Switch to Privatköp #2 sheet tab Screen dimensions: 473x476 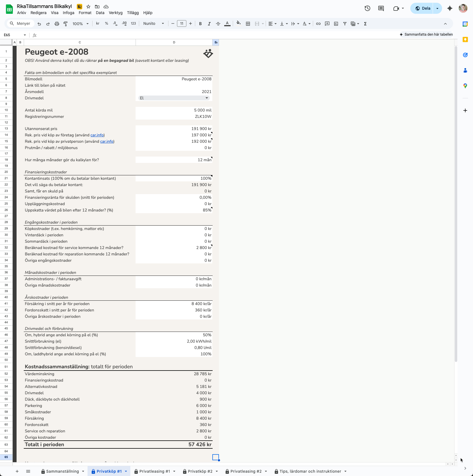(200, 471)
